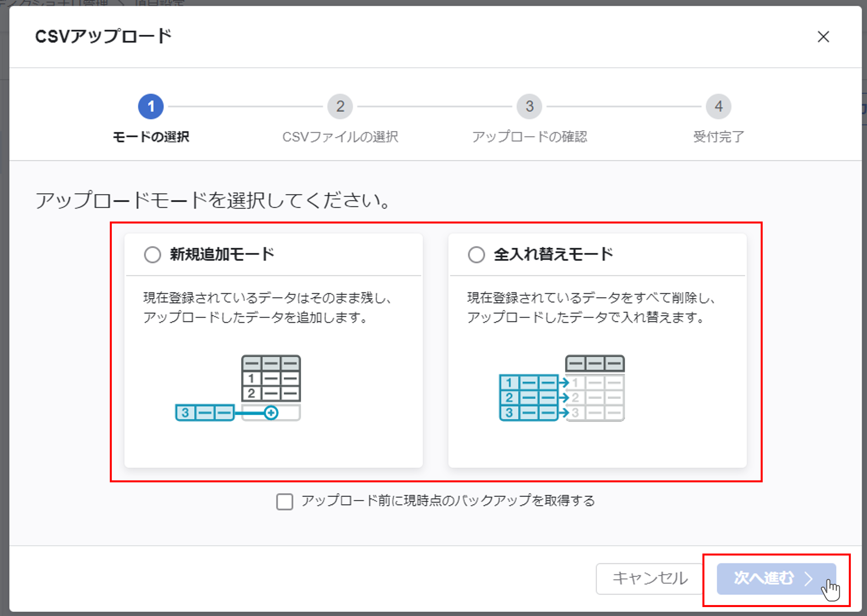Click the CSVアップロード dialog title

[x=103, y=37]
